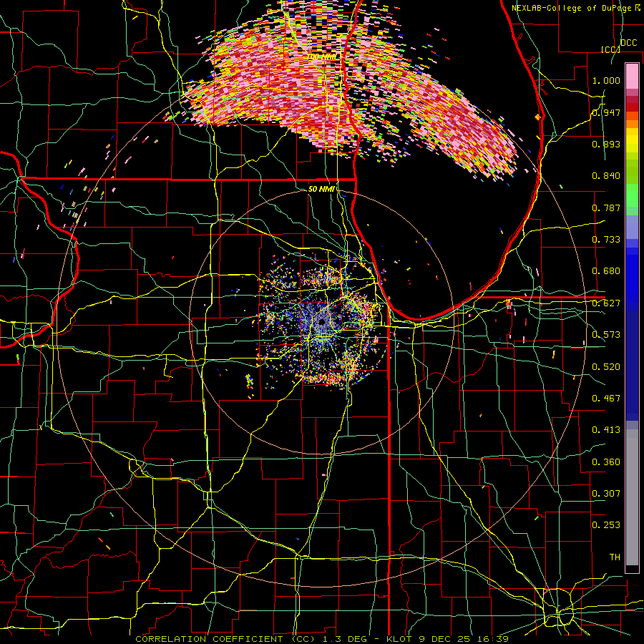
Task: Click the 0.627 scale value
Action: coord(606,303)
